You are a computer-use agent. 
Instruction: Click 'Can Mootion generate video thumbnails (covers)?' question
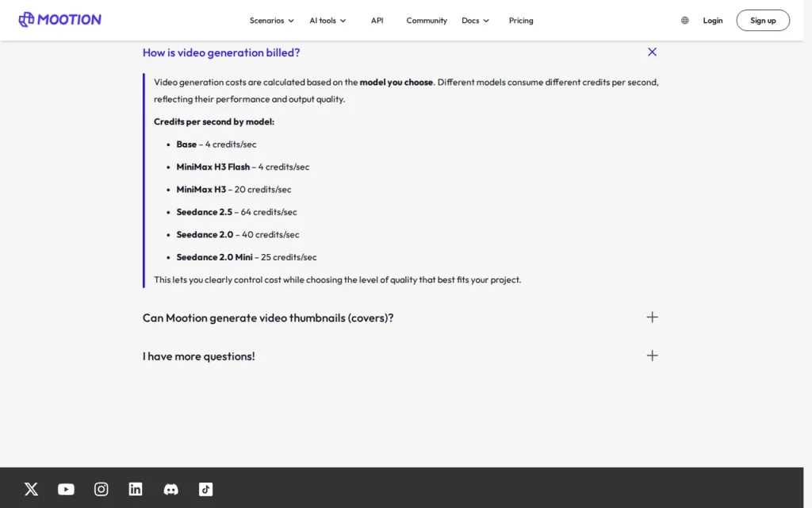coord(268,317)
